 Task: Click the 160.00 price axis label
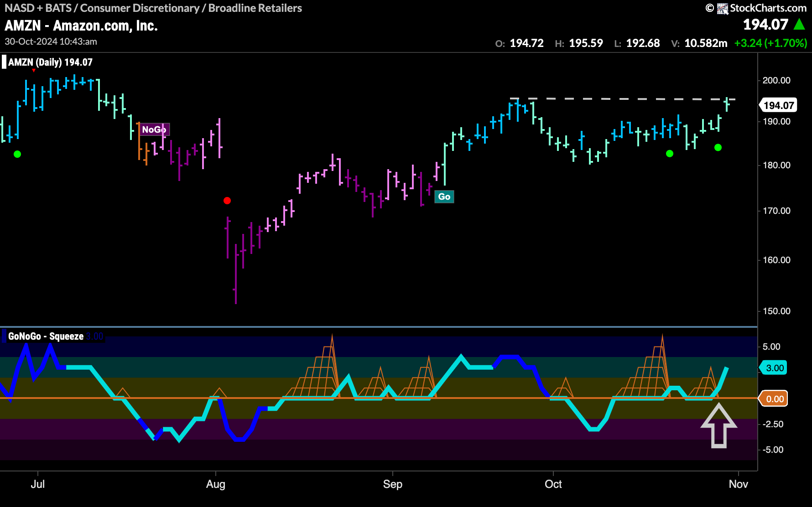[x=776, y=260]
